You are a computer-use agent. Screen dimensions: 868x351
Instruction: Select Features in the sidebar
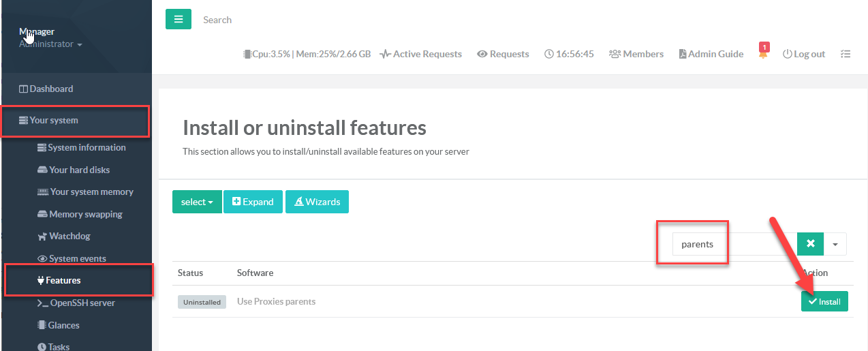[x=63, y=280]
